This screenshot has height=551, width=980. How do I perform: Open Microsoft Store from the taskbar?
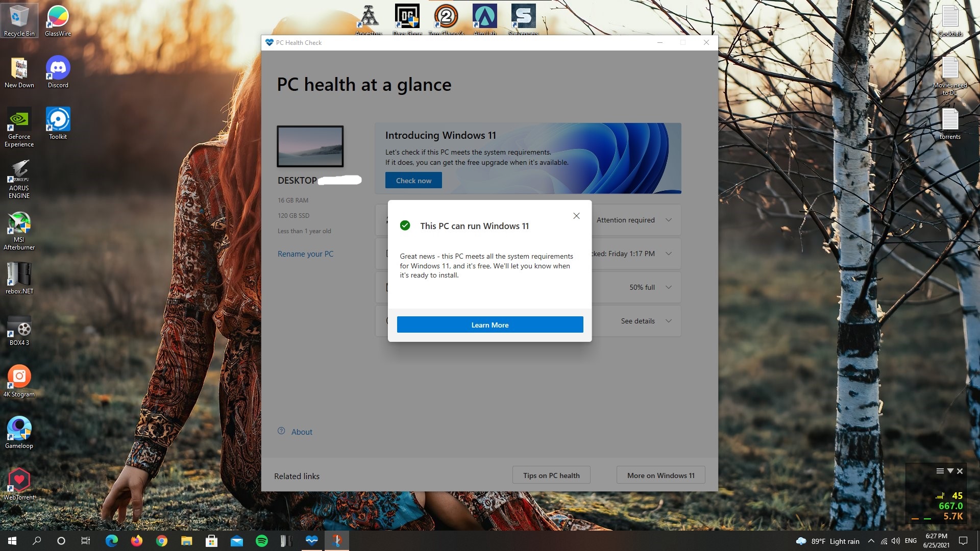(x=211, y=541)
